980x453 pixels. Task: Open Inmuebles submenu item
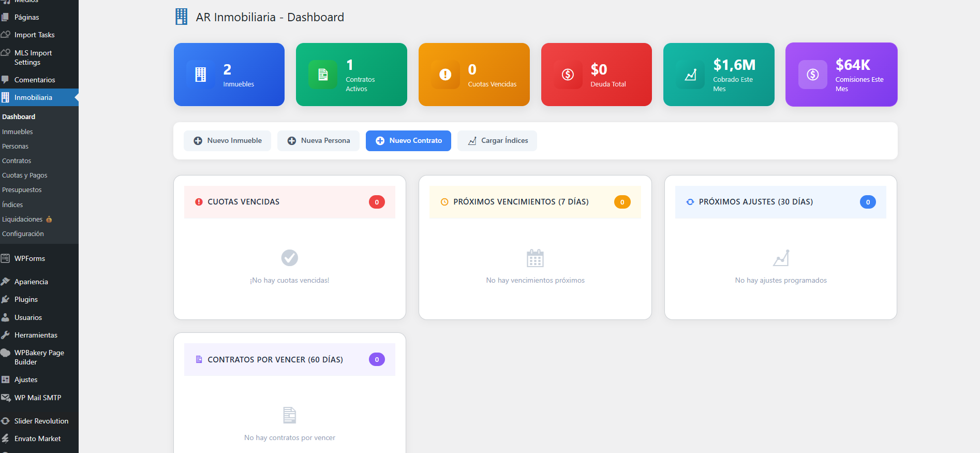[x=18, y=132]
